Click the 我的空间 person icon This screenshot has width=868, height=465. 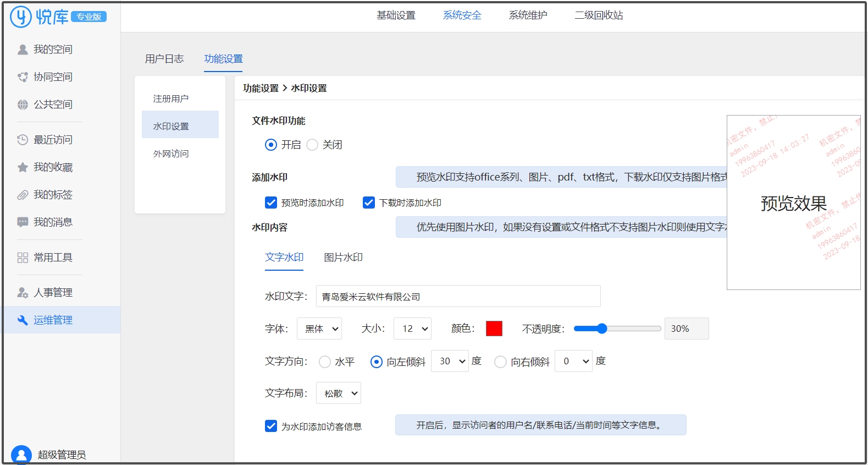point(23,50)
